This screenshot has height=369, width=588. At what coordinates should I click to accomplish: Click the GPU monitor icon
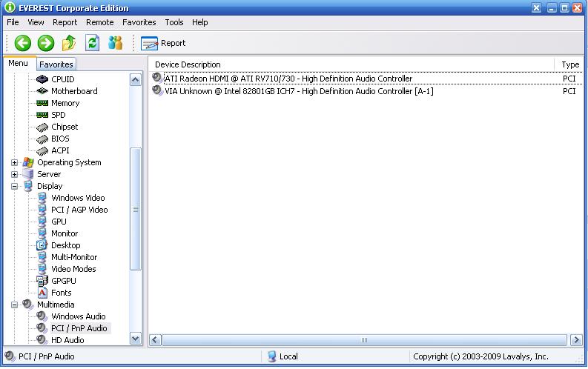(x=42, y=222)
